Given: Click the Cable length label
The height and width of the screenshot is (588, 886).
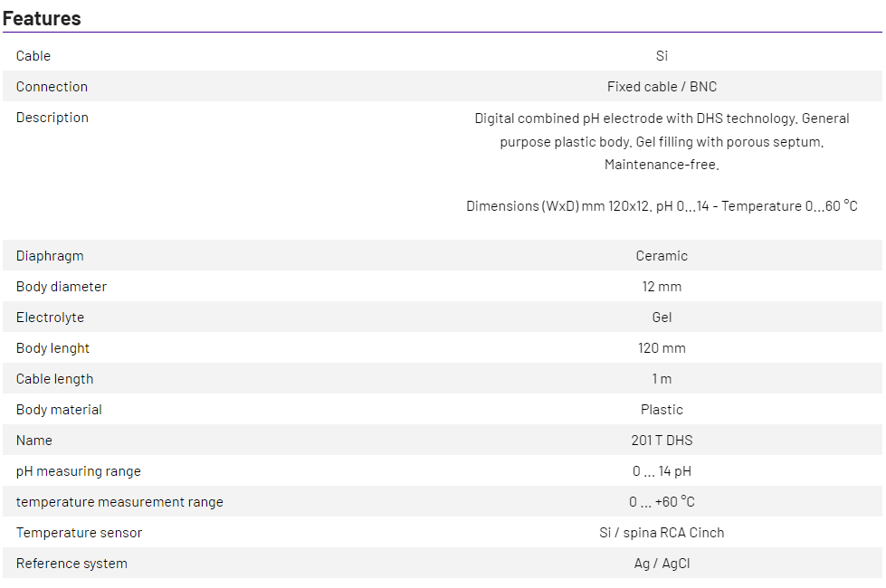Looking at the screenshot, I should click(54, 379).
